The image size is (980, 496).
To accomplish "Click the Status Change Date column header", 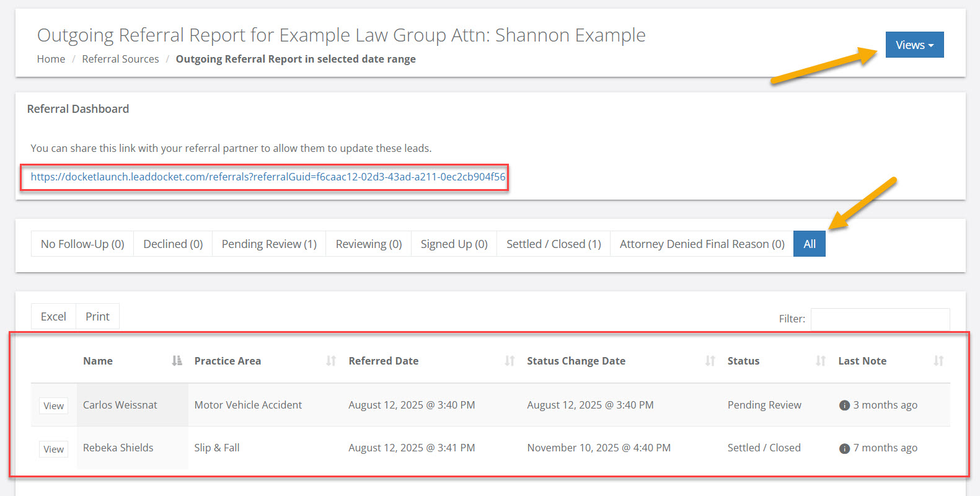I will (x=621, y=361).
